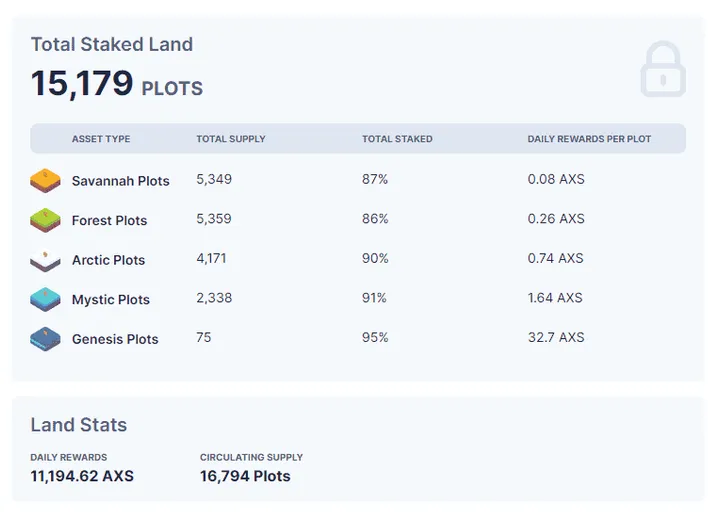Screen dimensions: 720x519
Task: Open the Arctic Plots row label
Action: tap(108, 260)
